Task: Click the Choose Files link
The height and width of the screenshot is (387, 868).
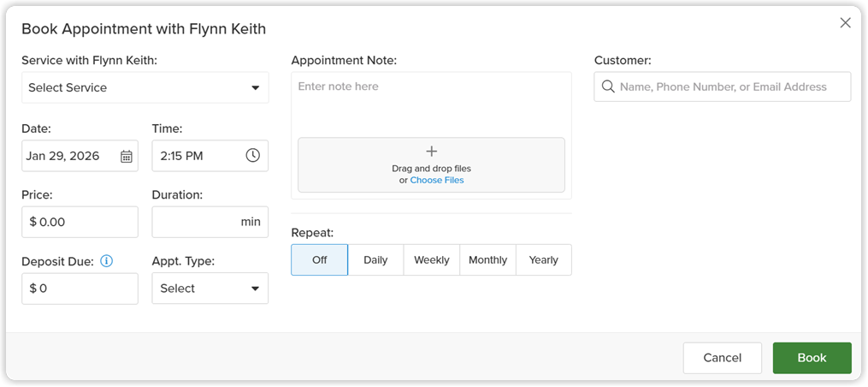Action: (437, 180)
